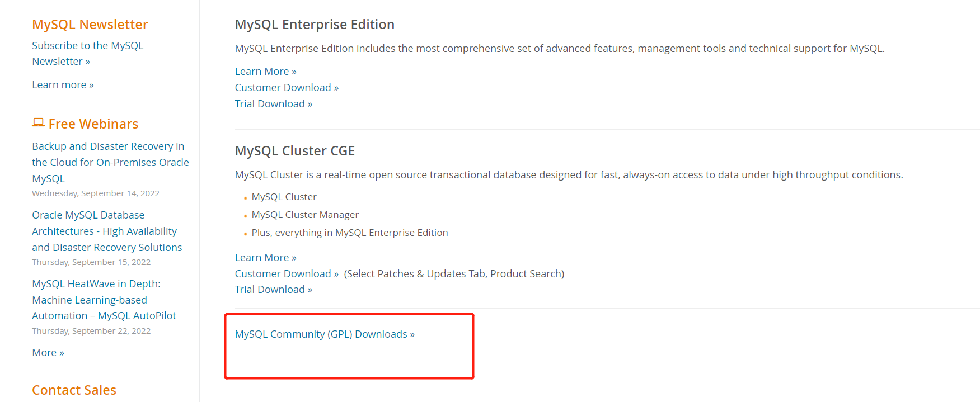
Task: Open MySQL Community (GPL) Downloads link
Action: [x=325, y=334]
